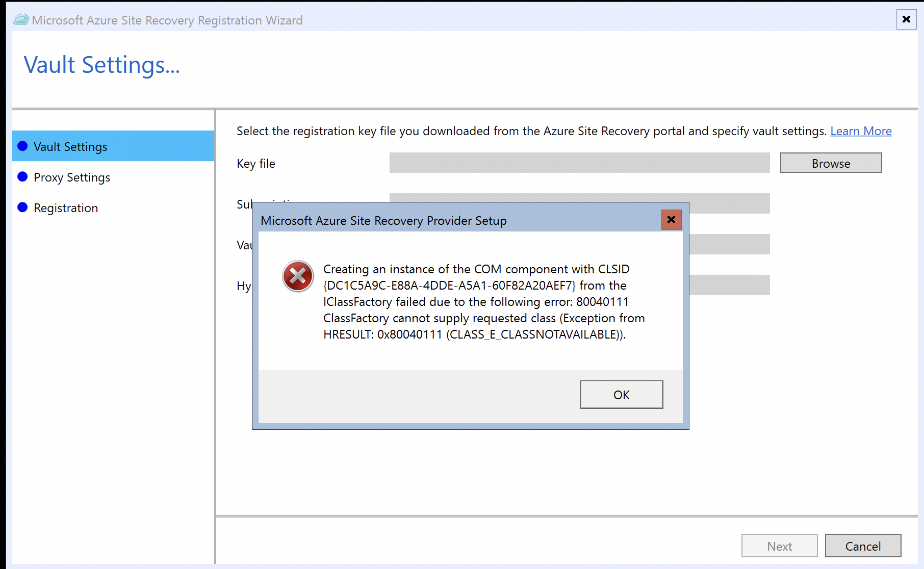This screenshot has width=924, height=569.
Task: Close the Provider Setup dialog with its X button
Action: [x=671, y=220]
